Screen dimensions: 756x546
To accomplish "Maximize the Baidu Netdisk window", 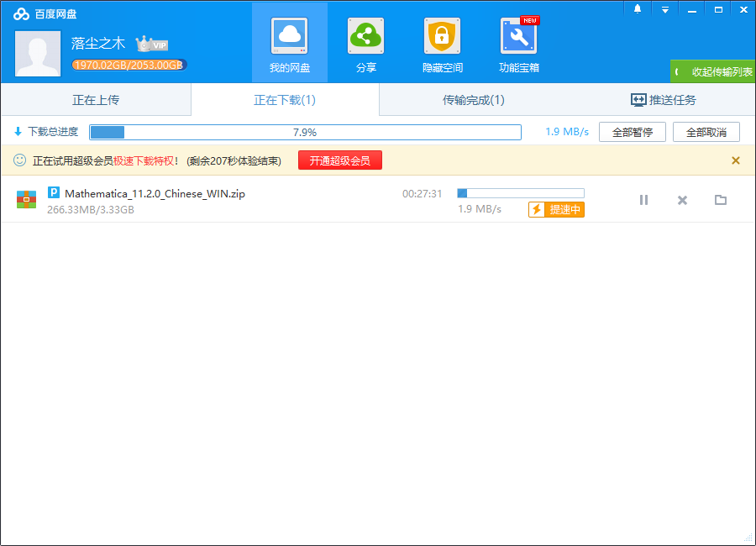I will point(718,9).
